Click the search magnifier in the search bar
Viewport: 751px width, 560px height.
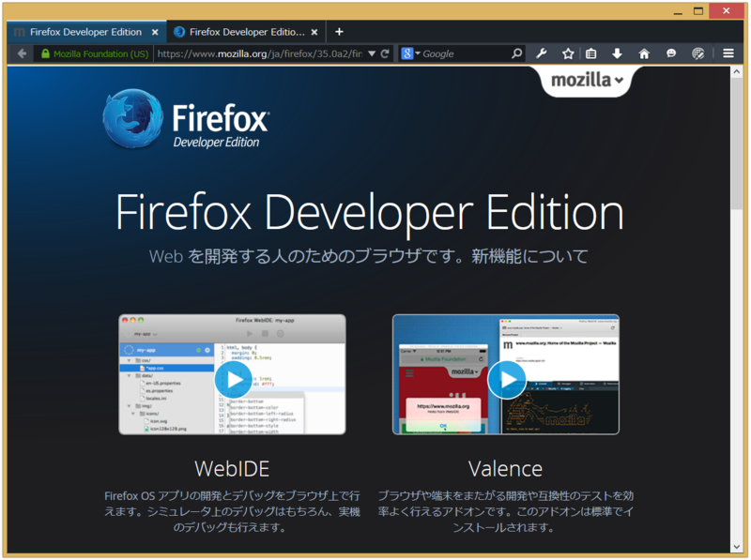point(517,53)
